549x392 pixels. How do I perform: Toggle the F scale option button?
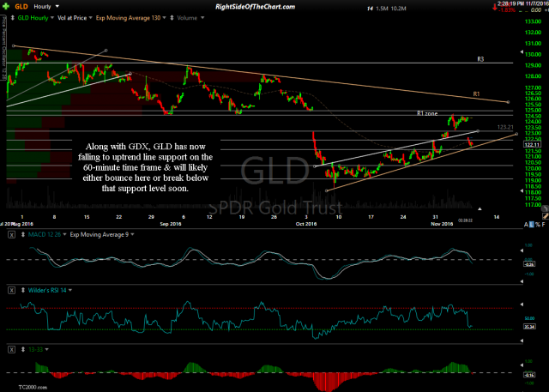click(x=543, y=225)
